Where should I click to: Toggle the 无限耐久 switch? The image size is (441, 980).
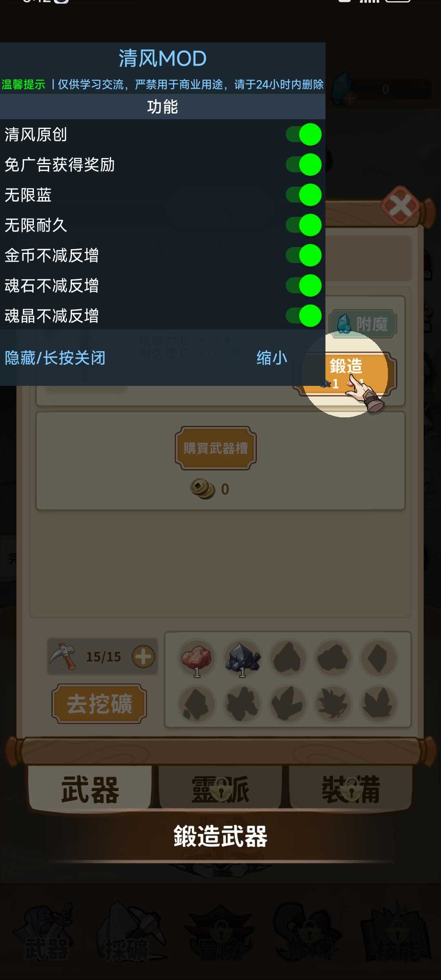[x=303, y=225]
